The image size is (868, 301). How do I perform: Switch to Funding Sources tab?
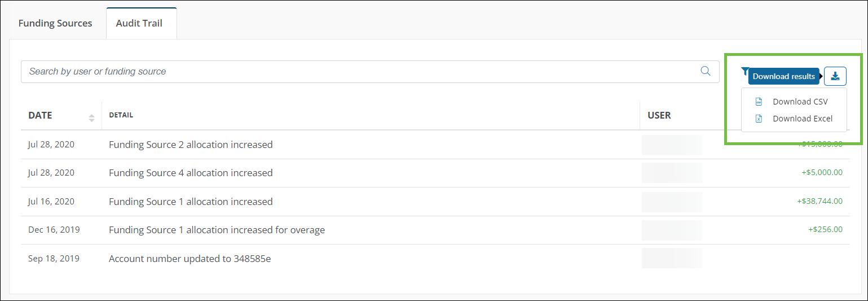[x=55, y=23]
